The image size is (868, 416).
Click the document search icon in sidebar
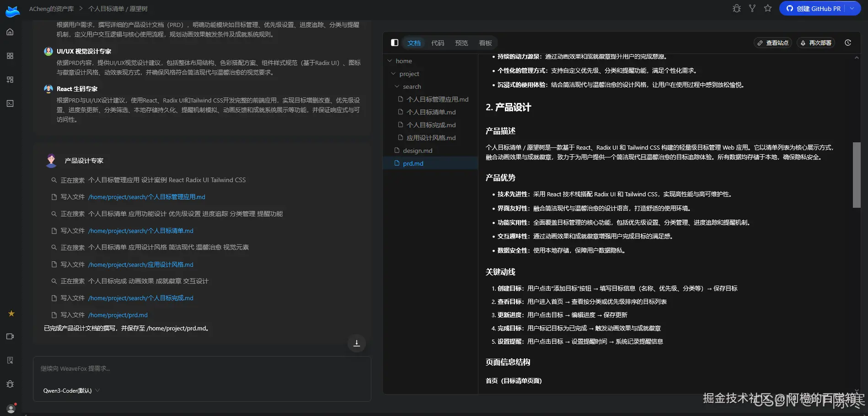(x=10, y=360)
